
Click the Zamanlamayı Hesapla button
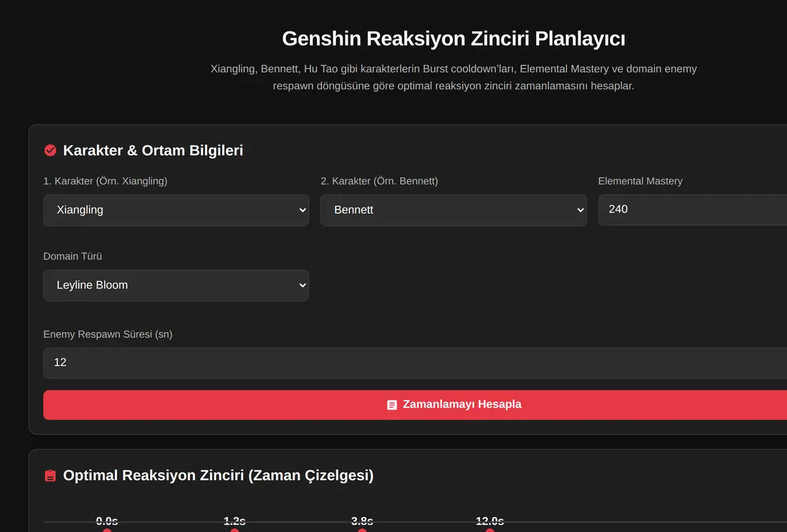(415, 405)
